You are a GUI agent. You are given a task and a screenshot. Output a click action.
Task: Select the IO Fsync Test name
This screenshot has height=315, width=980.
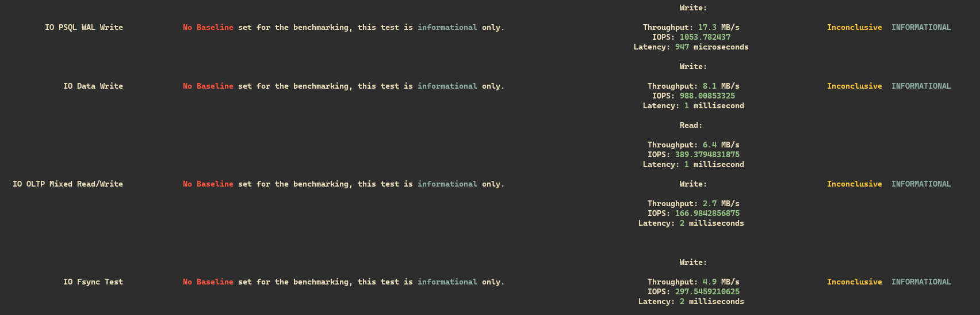coord(93,282)
